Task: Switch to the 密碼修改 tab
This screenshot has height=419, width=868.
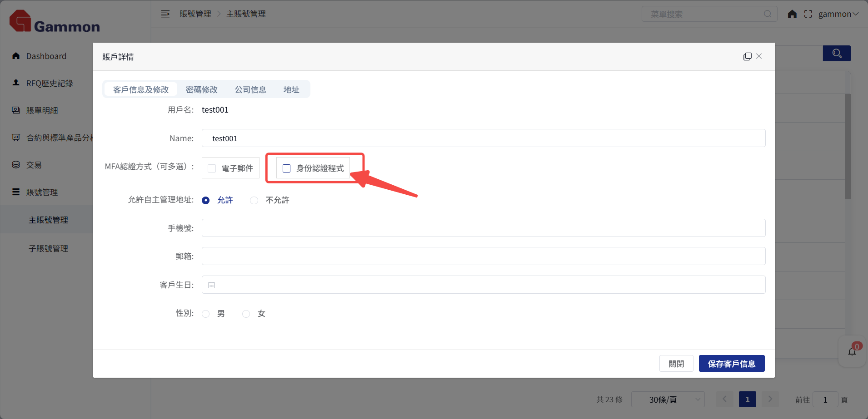Action: tap(201, 89)
